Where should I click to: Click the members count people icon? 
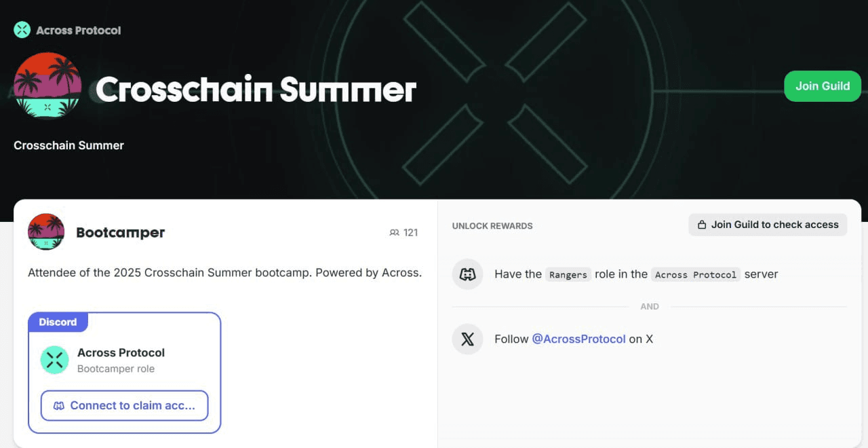click(x=394, y=233)
